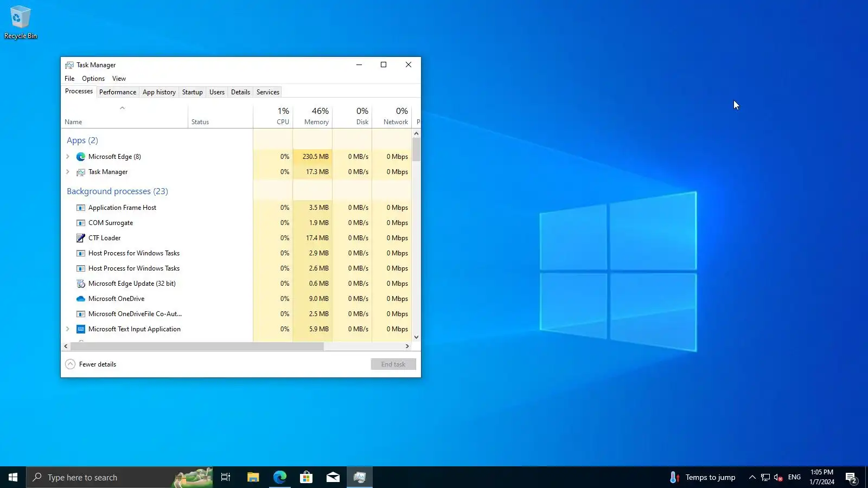Click the CTF Loader pen icon
This screenshot has width=868, height=488.
click(x=81, y=238)
